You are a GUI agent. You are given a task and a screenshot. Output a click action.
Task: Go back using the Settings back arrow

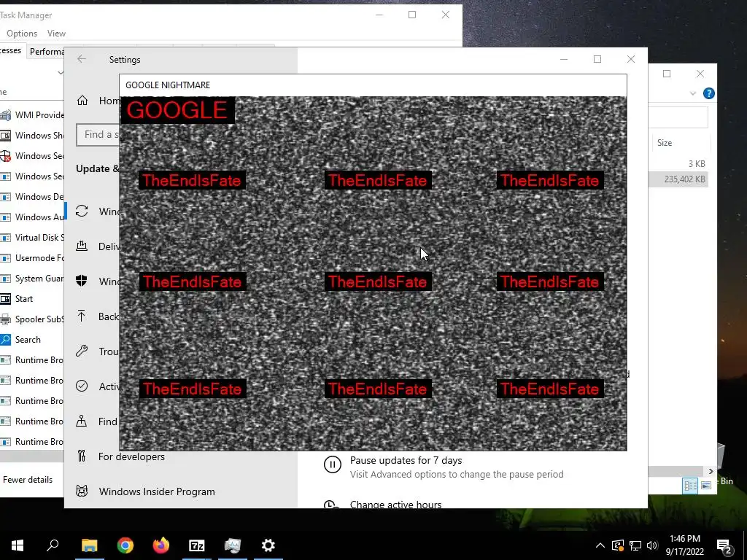pos(82,59)
